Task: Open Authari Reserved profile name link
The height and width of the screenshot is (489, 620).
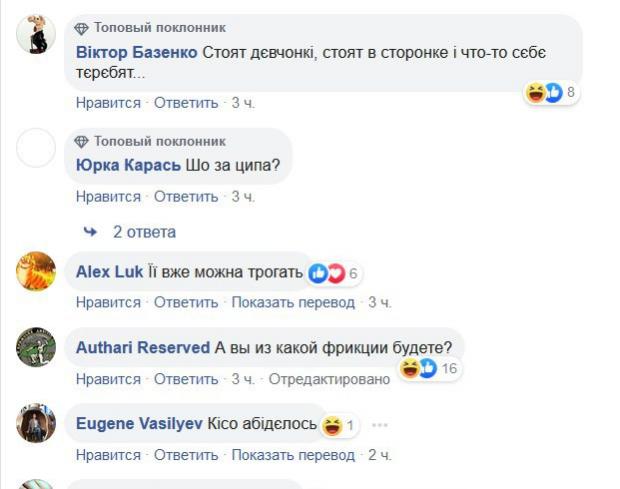Action: tap(143, 348)
